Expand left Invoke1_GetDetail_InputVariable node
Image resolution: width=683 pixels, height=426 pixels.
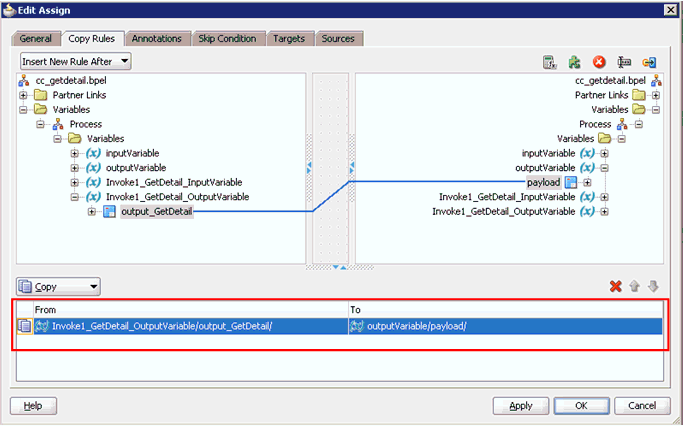click(74, 183)
